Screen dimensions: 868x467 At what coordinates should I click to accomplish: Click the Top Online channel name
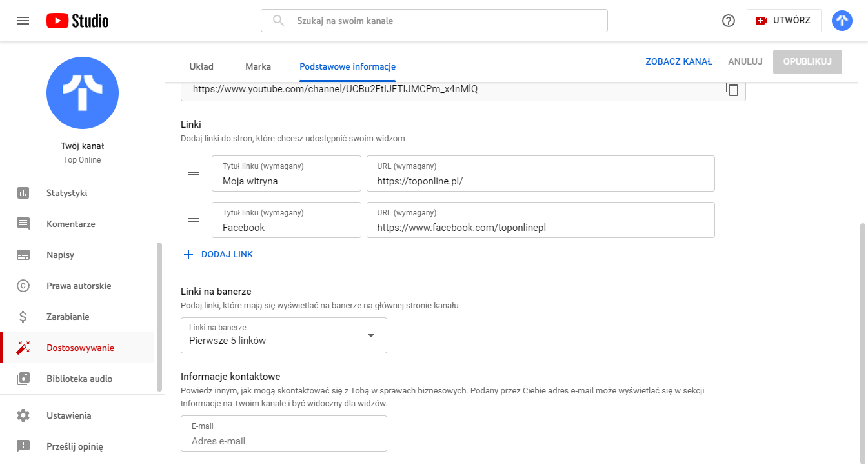coord(83,160)
